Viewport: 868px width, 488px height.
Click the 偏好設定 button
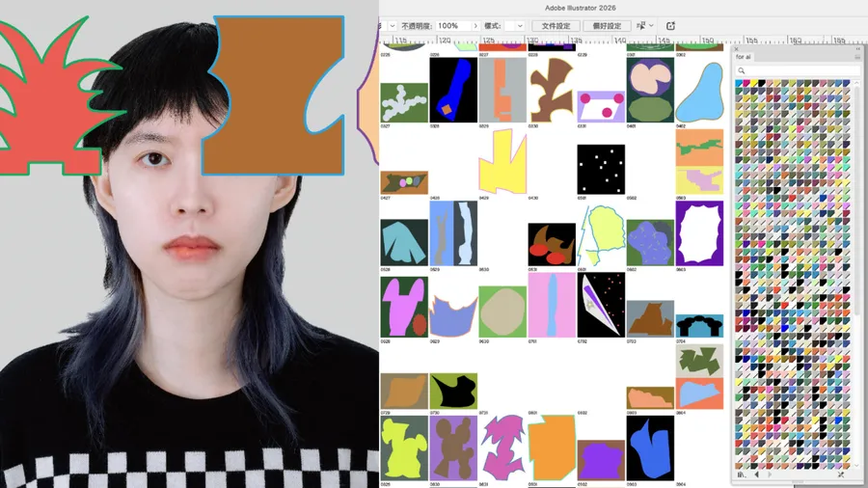[607, 26]
